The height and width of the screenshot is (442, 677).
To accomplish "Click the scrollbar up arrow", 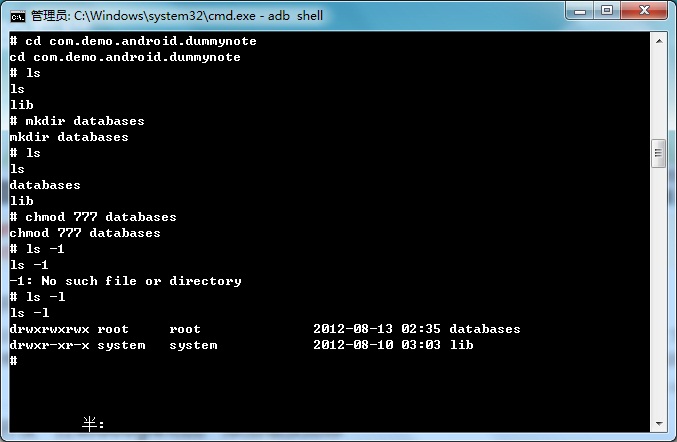I will tap(658, 39).
